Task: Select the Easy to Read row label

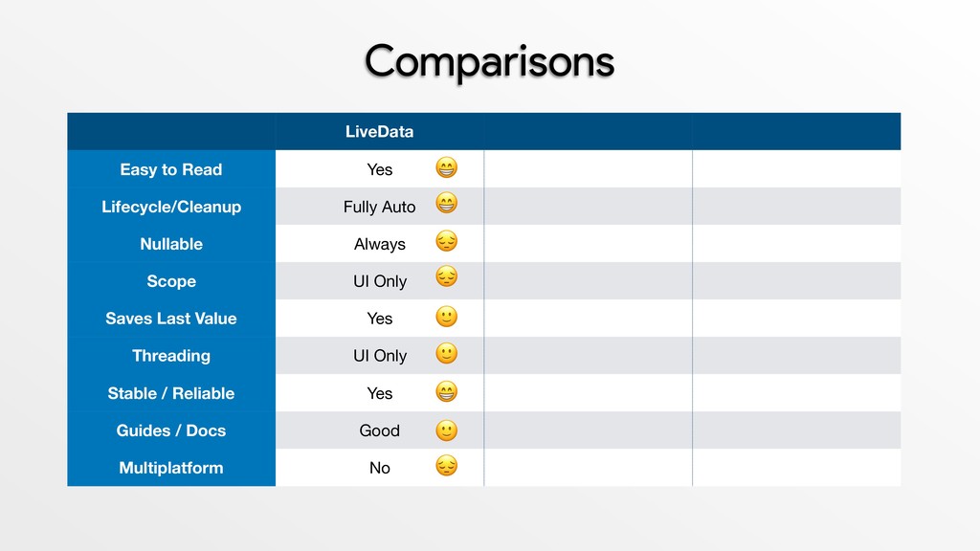Action: [171, 169]
